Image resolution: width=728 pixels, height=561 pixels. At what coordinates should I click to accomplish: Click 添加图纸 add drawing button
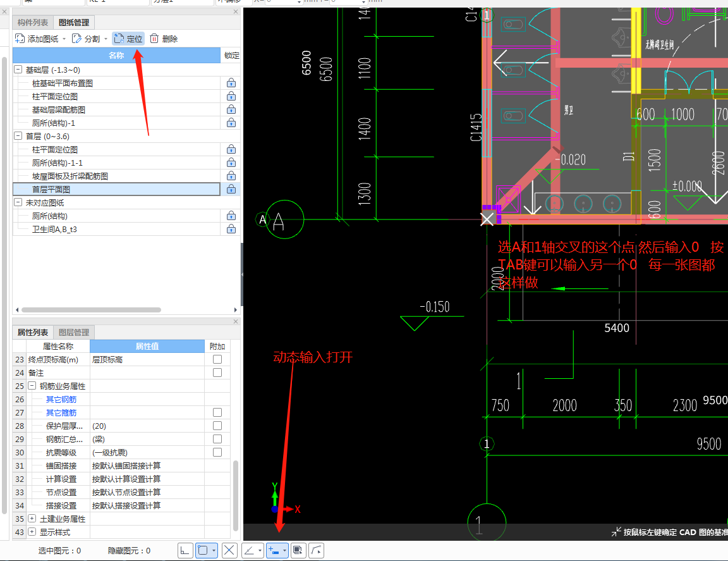[x=37, y=39]
